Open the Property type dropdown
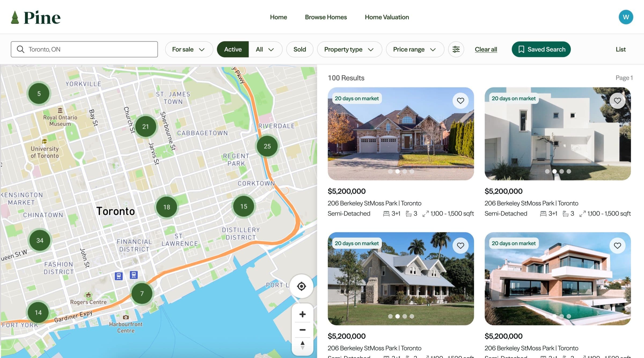Viewport: 644px width, 358px height. [349, 49]
